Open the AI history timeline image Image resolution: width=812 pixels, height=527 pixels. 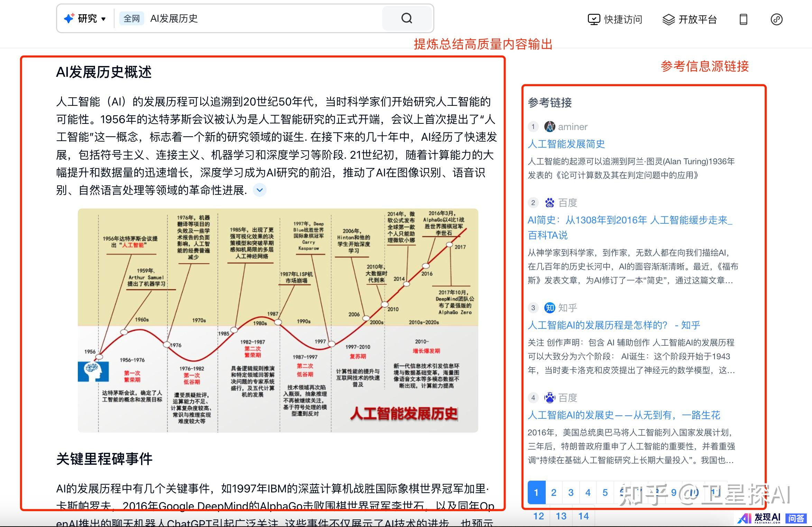point(278,320)
